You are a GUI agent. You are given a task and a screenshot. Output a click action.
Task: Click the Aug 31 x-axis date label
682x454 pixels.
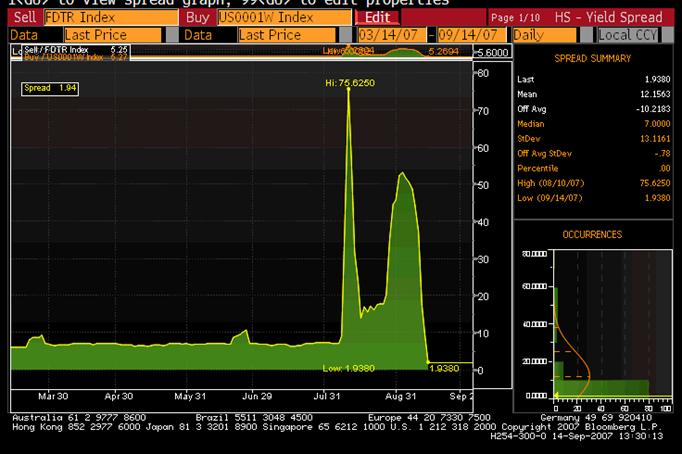click(401, 396)
